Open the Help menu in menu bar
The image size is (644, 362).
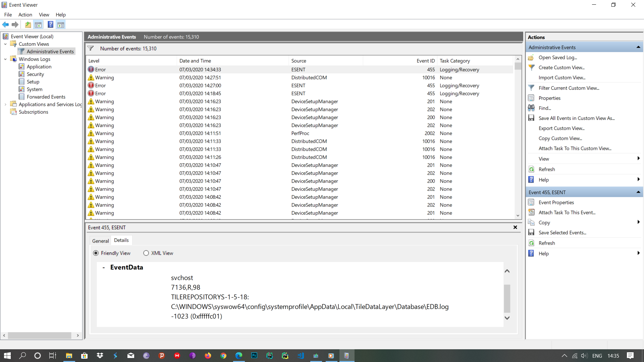coord(61,15)
